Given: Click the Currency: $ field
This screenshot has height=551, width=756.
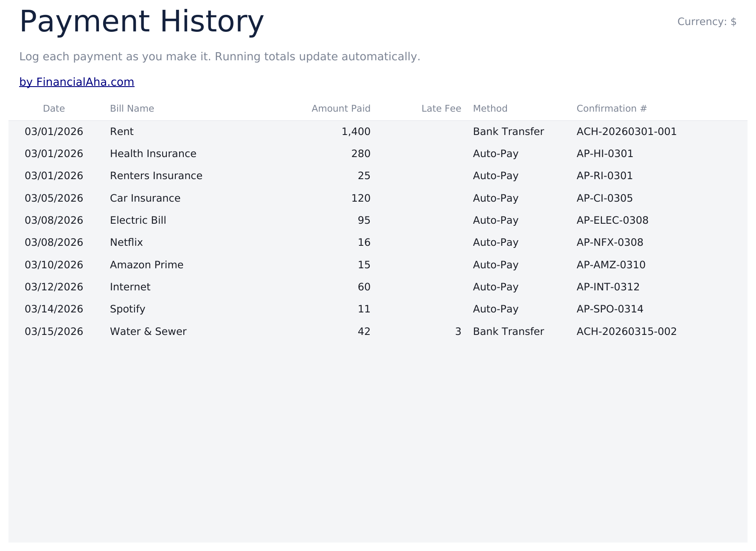Looking at the screenshot, I should click(707, 22).
